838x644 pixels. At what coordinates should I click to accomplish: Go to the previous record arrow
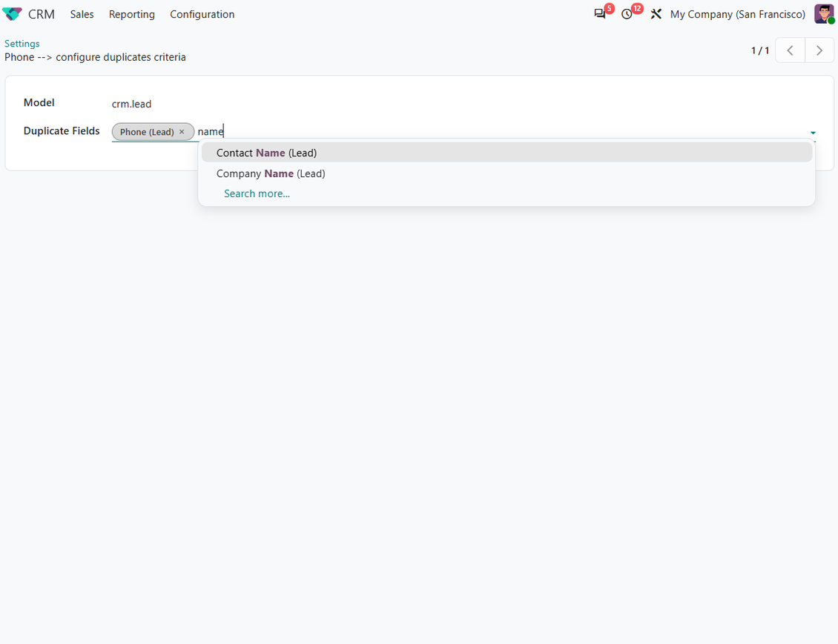click(790, 50)
